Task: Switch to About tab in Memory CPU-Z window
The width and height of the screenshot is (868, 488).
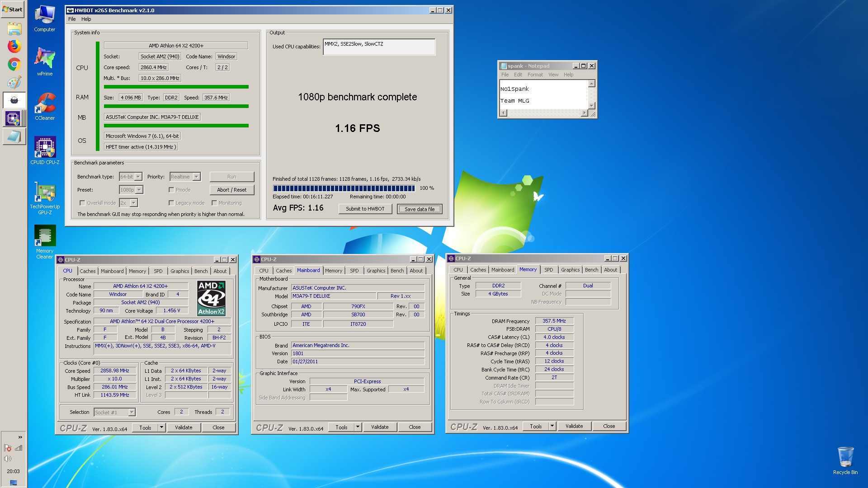Action: coord(610,270)
